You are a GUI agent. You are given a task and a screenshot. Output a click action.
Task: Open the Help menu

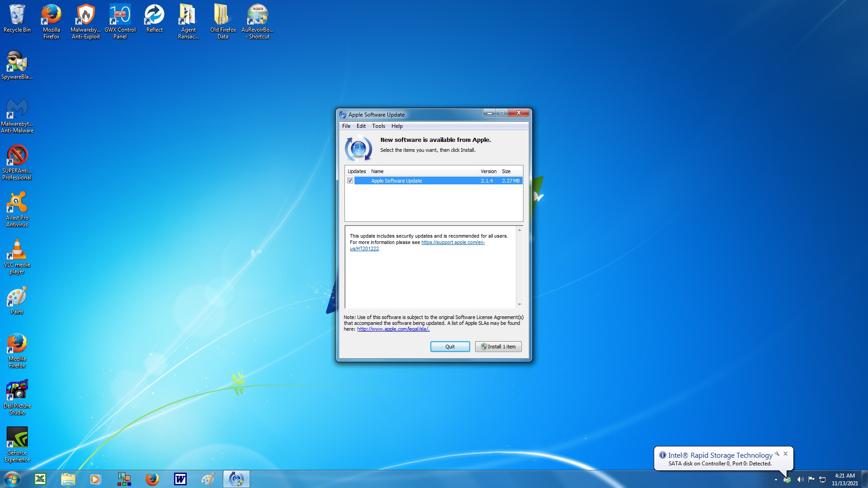(397, 126)
